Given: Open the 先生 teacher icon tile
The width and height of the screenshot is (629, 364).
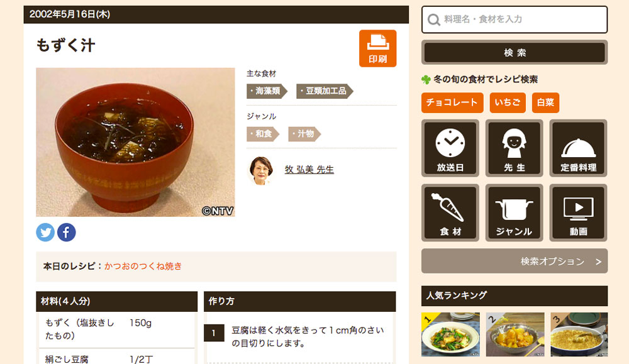Looking at the screenshot, I should click(x=514, y=148).
